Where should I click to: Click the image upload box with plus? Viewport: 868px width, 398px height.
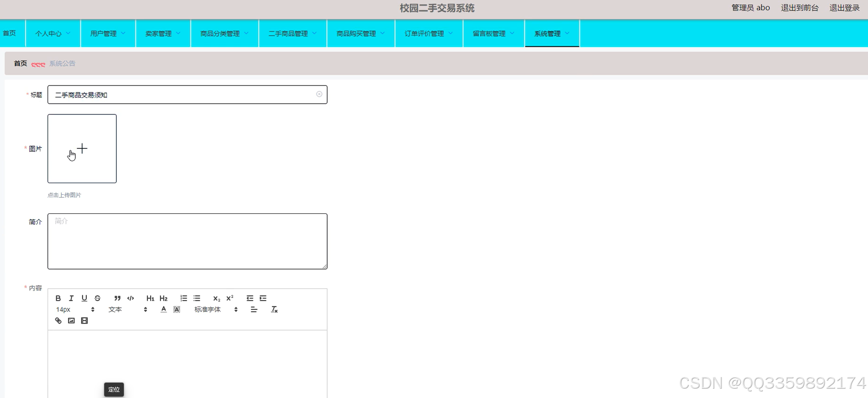tap(82, 148)
